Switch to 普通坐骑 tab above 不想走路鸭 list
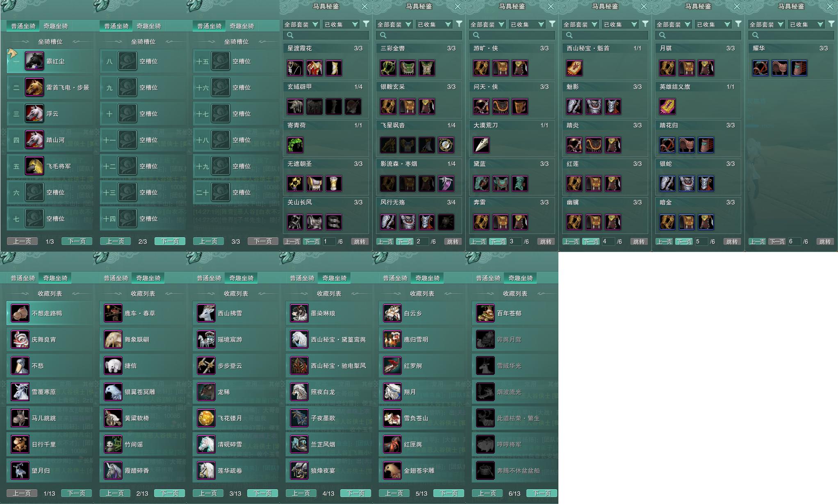The width and height of the screenshot is (838, 504). [23, 278]
